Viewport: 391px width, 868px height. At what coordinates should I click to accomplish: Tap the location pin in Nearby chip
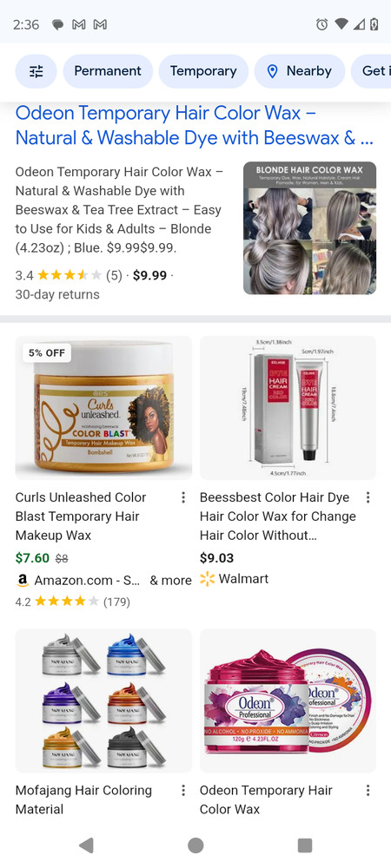tap(272, 71)
